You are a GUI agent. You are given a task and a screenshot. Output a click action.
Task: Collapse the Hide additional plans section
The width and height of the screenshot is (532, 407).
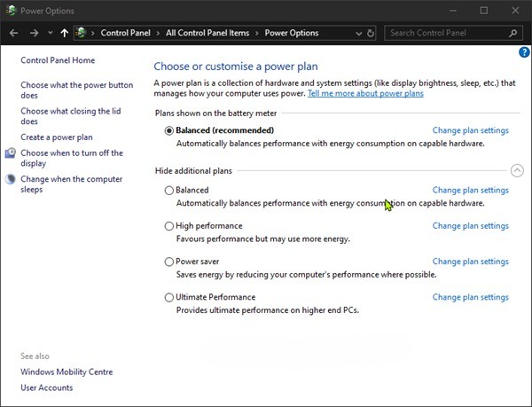(517, 170)
